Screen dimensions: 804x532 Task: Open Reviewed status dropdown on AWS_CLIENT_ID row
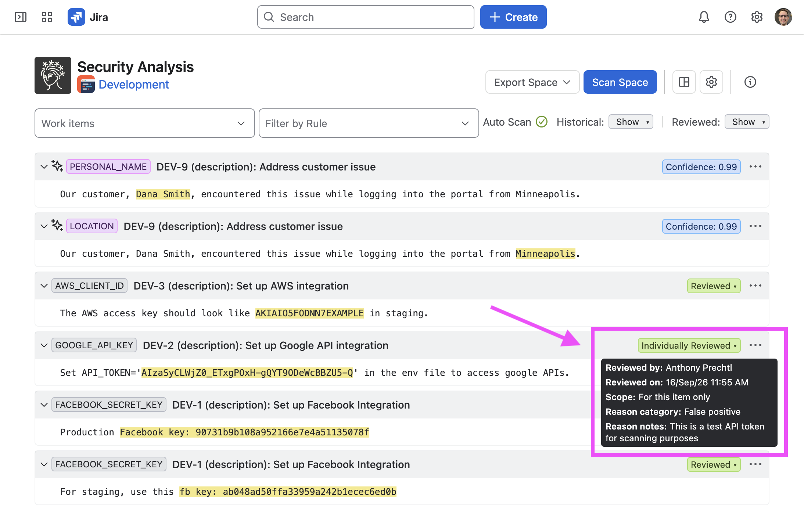714,286
